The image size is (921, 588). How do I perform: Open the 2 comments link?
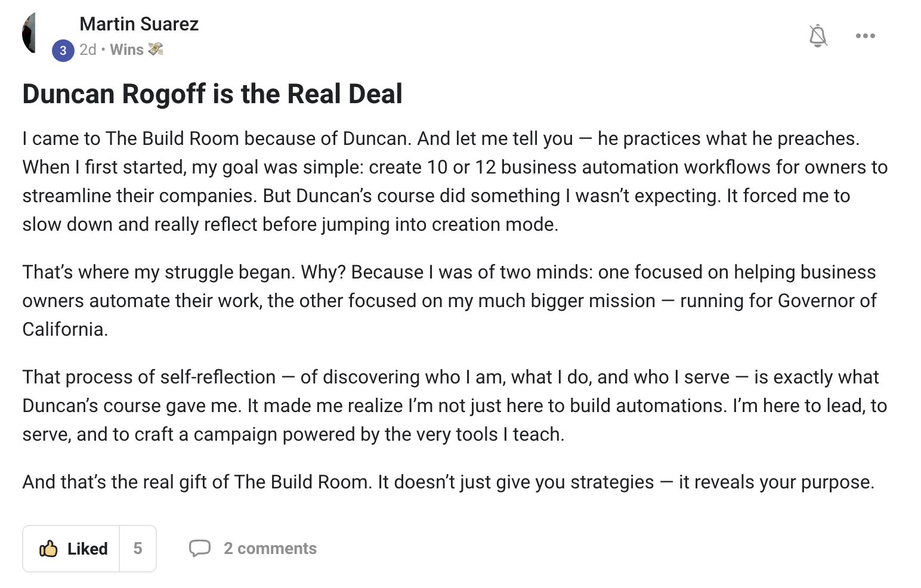(270, 549)
